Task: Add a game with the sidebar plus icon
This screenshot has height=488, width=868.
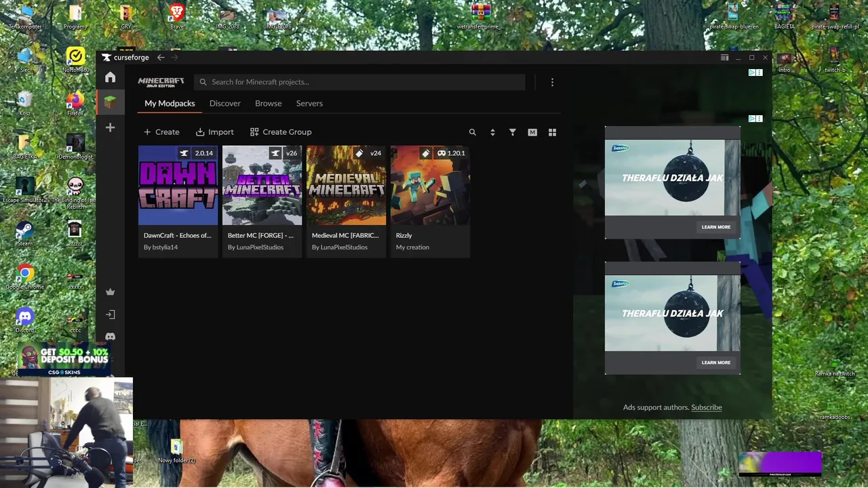Action: click(x=110, y=127)
